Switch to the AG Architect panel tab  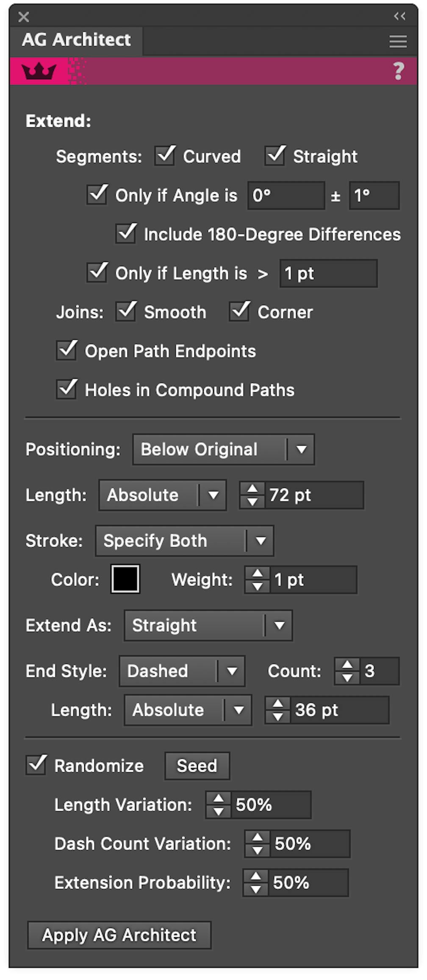tap(77, 40)
